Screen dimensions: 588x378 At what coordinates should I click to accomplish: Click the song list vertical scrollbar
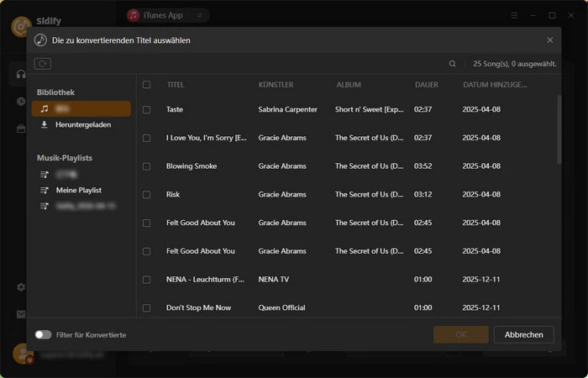[559, 129]
